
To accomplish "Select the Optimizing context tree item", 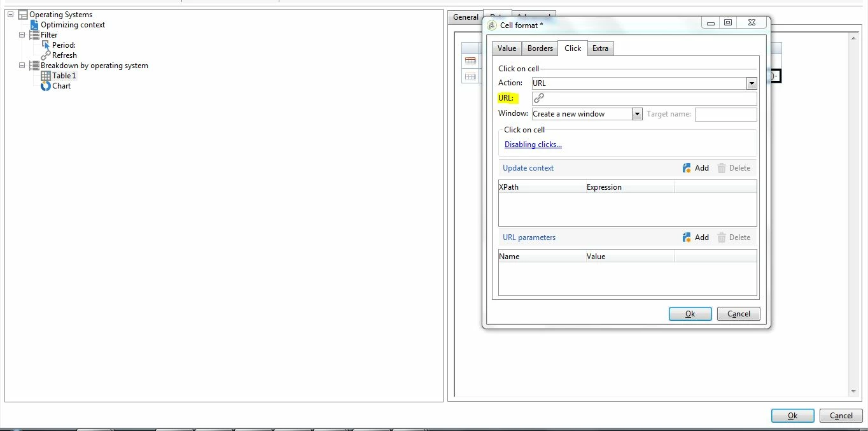I will 73,25.
